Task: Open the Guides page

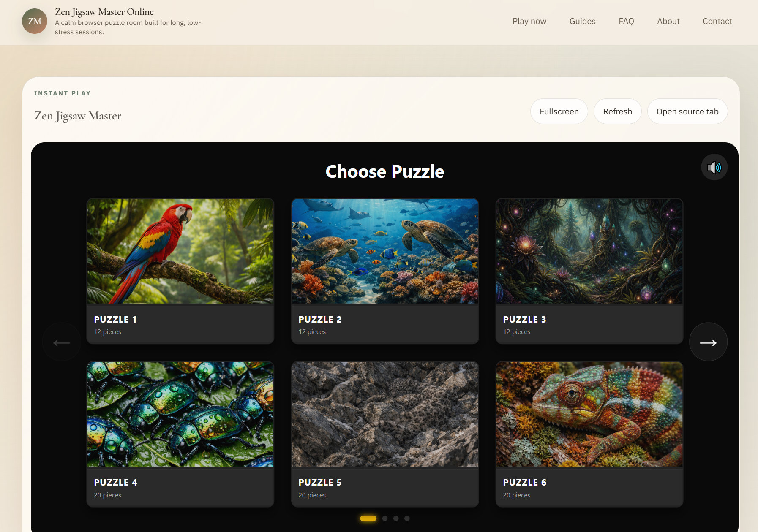Action: (x=582, y=21)
